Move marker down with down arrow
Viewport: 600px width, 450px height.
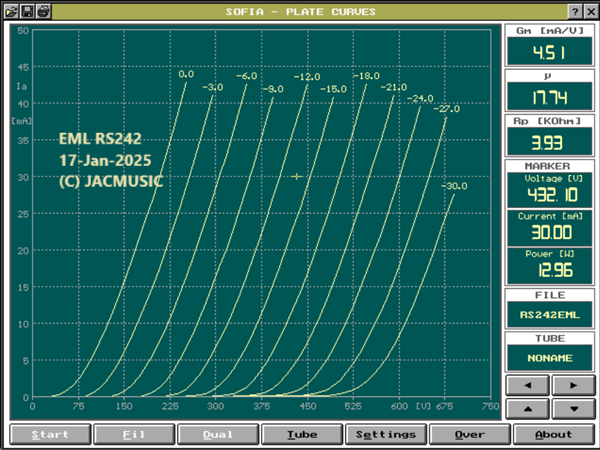573,409
